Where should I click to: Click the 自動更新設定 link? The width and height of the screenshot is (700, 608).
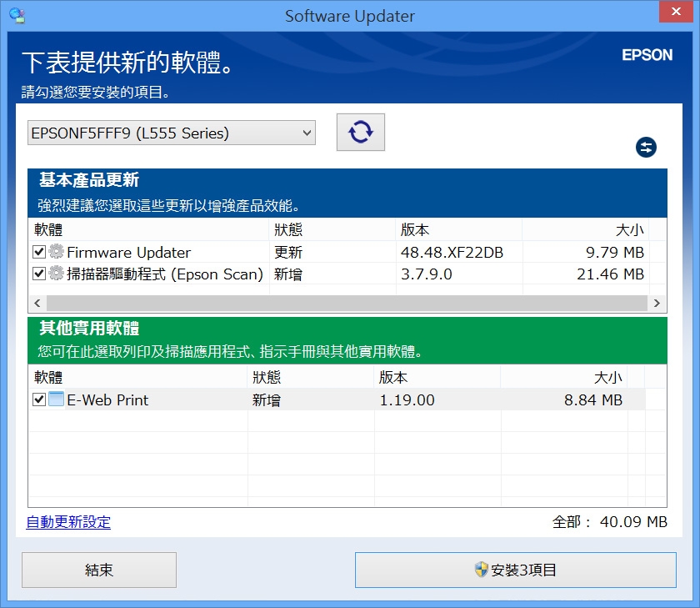tap(68, 522)
